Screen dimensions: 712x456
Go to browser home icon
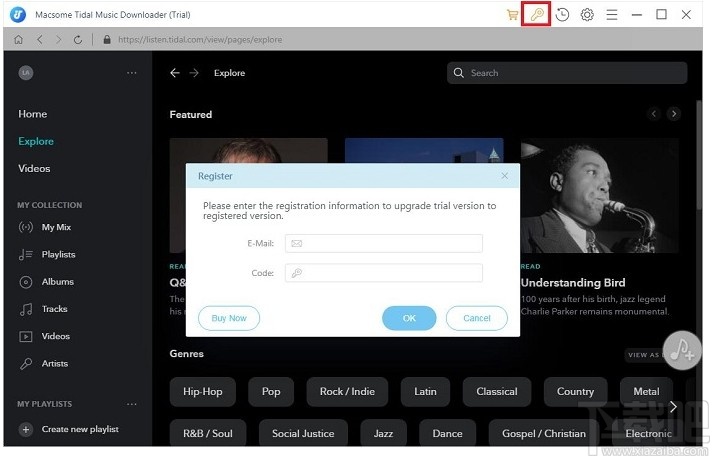coord(19,40)
